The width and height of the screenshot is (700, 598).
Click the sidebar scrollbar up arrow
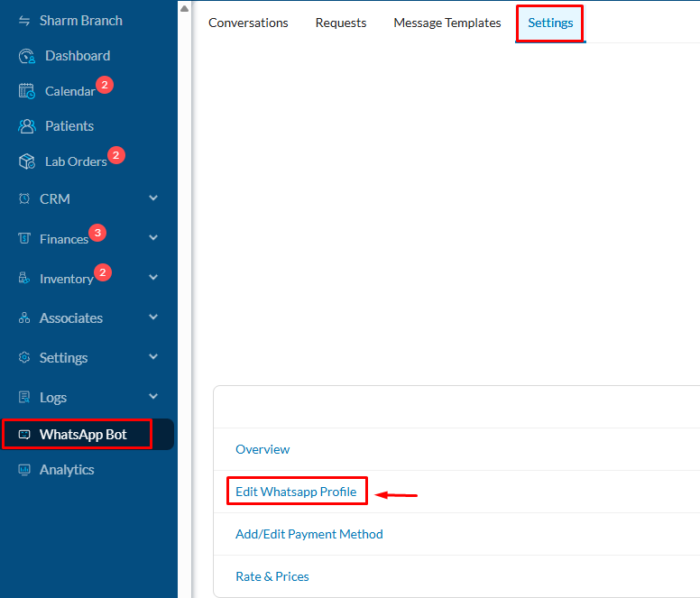coord(184,8)
